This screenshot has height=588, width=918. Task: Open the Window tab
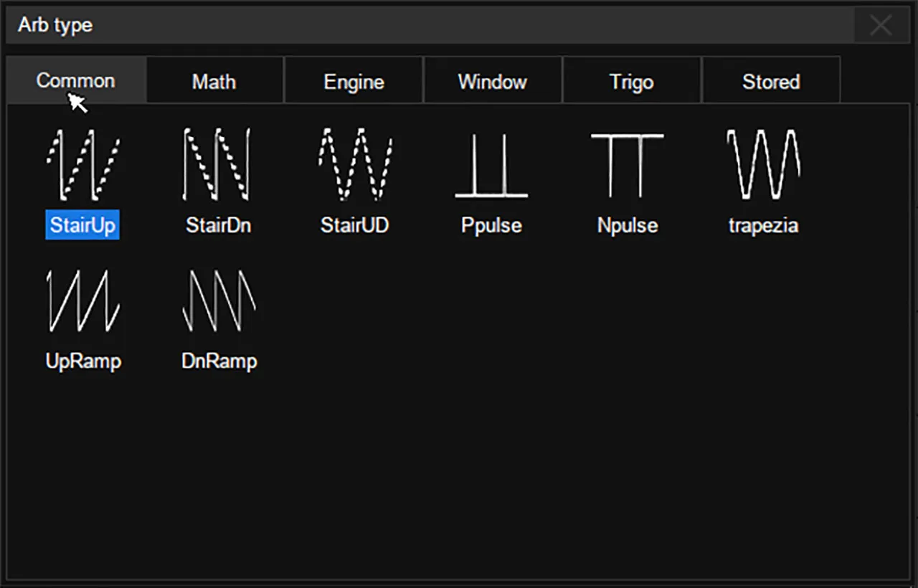(493, 82)
